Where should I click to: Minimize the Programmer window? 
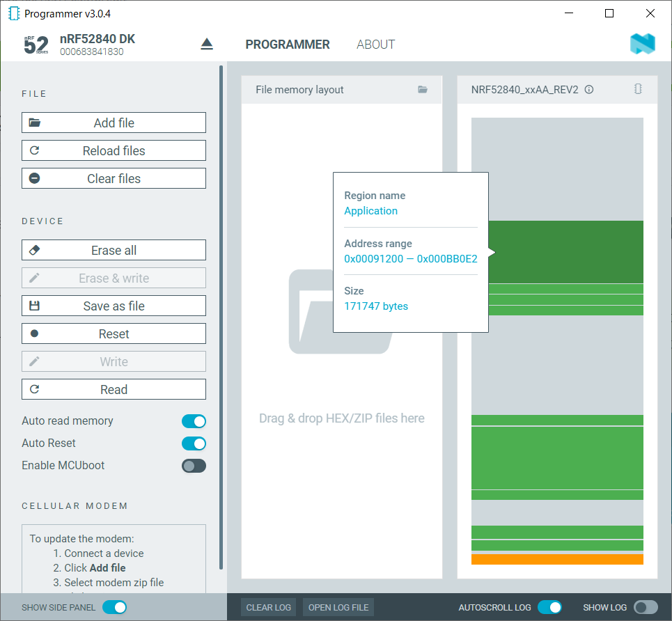tap(569, 13)
